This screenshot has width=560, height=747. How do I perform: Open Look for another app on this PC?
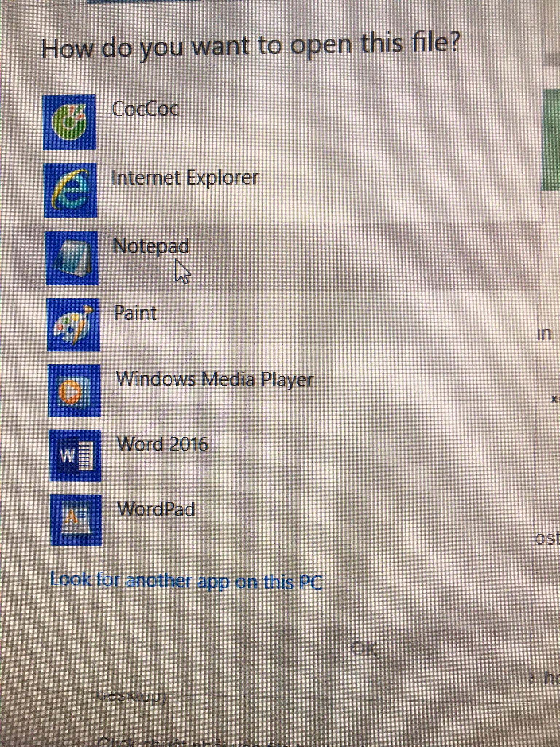(x=186, y=580)
